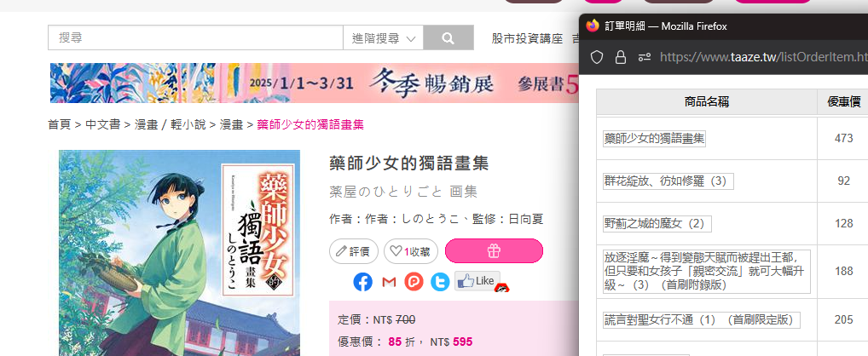Click the Firefox shield tracking protection icon
This screenshot has height=356, width=868.
596,57
